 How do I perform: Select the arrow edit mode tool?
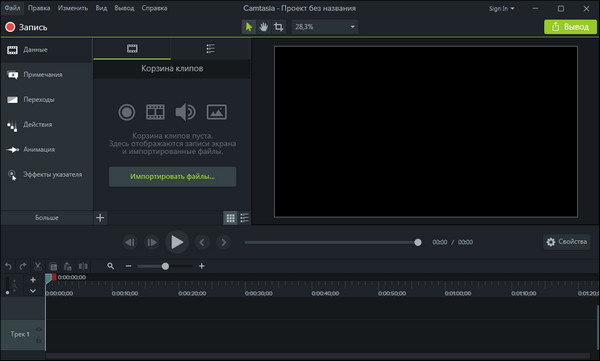click(x=249, y=27)
